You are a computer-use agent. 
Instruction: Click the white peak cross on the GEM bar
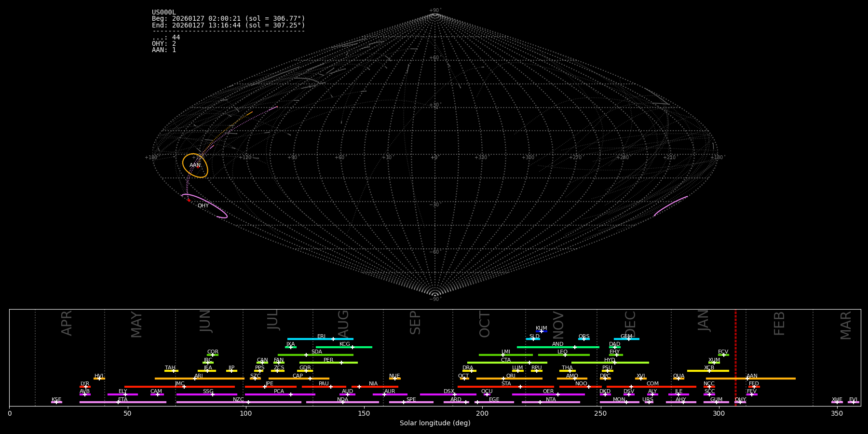coord(628,339)
